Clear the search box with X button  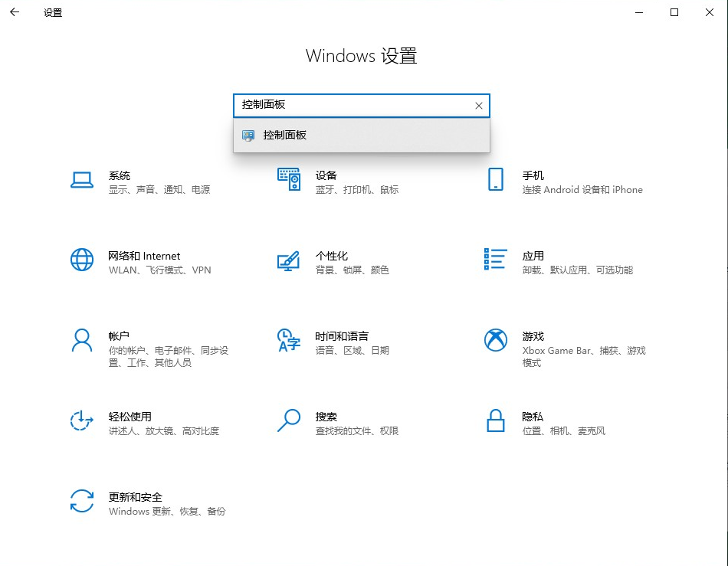tap(479, 106)
